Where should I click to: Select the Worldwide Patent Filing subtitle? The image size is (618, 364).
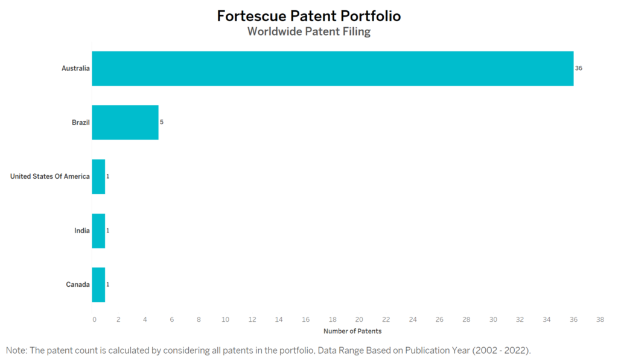tap(308, 31)
